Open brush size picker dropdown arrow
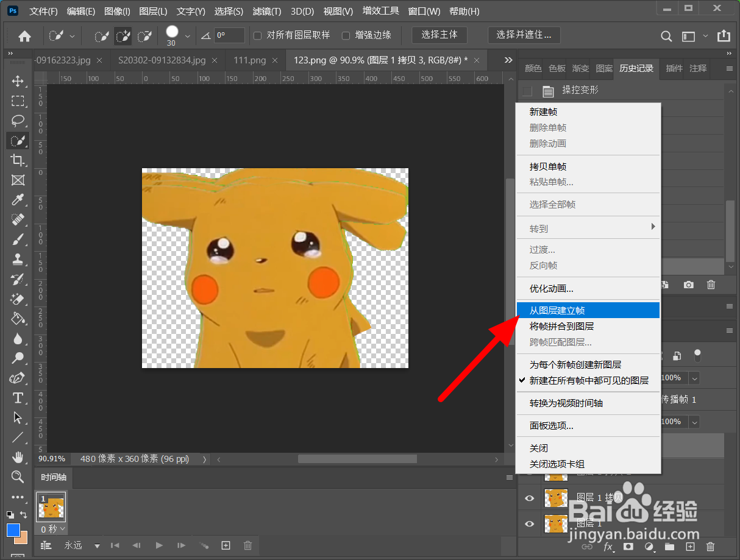Screen dimensions: 740x560 187,36
